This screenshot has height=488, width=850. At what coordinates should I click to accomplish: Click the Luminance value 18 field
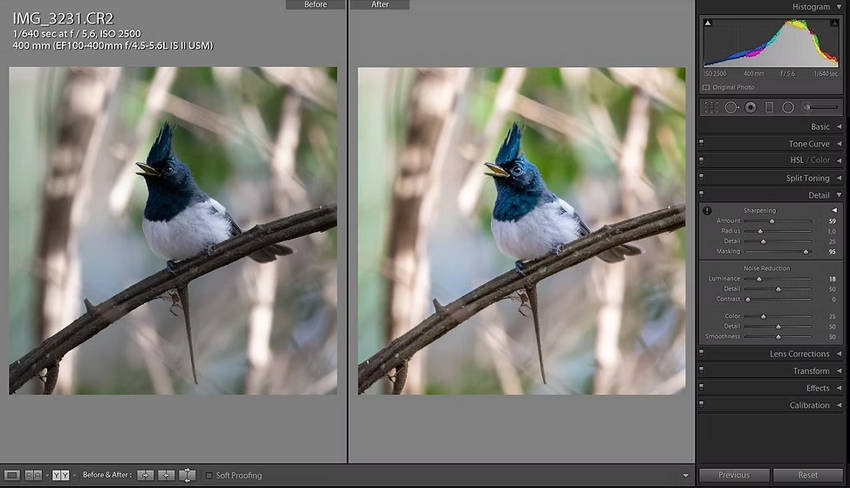[x=832, y=279]
